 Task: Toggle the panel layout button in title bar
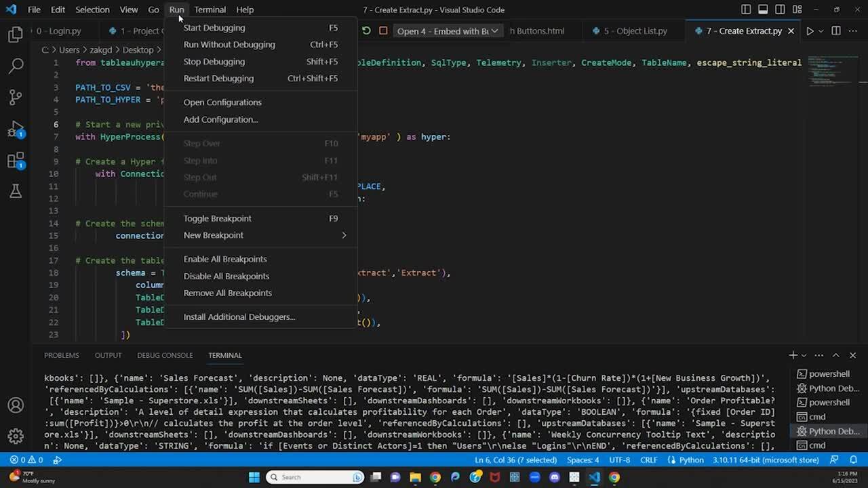[763, 9]
